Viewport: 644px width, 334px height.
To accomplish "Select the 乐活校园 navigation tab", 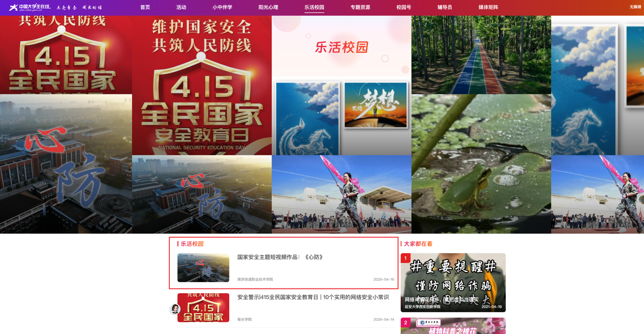I will (314, 7).
